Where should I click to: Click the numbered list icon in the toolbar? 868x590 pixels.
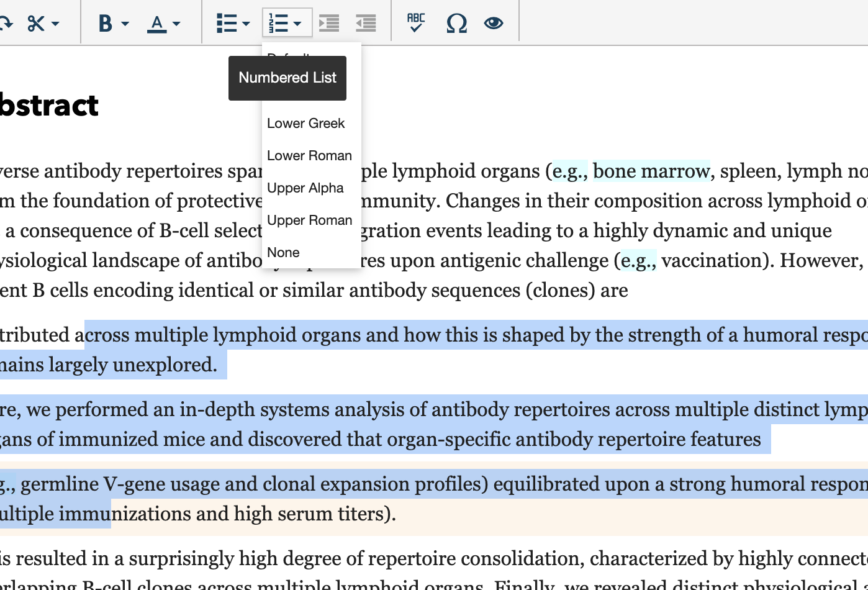point(278,24)
